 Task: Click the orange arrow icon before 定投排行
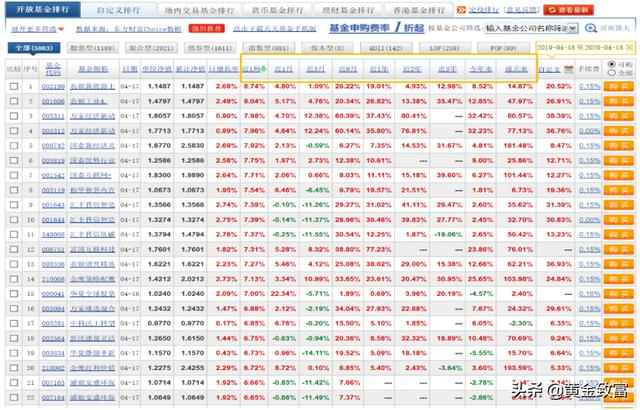point(461,10)
